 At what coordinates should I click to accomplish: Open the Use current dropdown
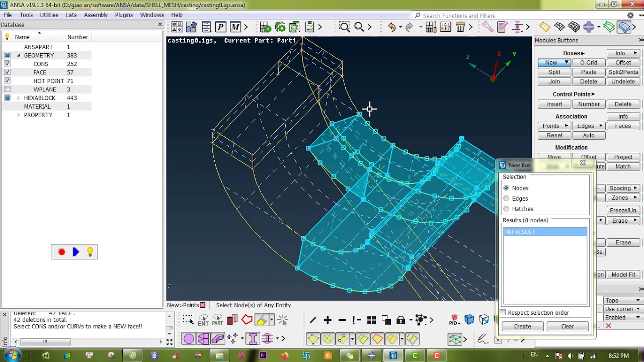pyautogui.click(x=622, y=309)
